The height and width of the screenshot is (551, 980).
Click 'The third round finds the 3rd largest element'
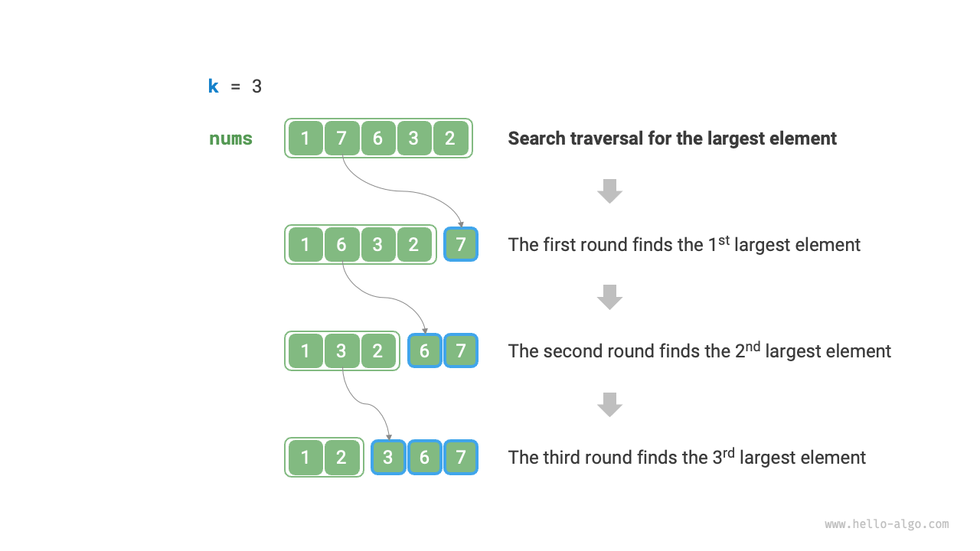click(687, 458)
